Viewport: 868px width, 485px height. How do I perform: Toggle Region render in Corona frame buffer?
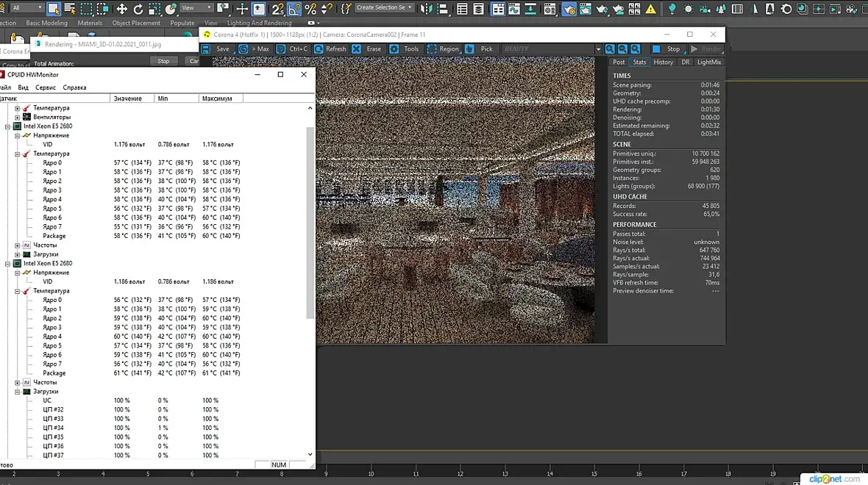pos(442,49)
